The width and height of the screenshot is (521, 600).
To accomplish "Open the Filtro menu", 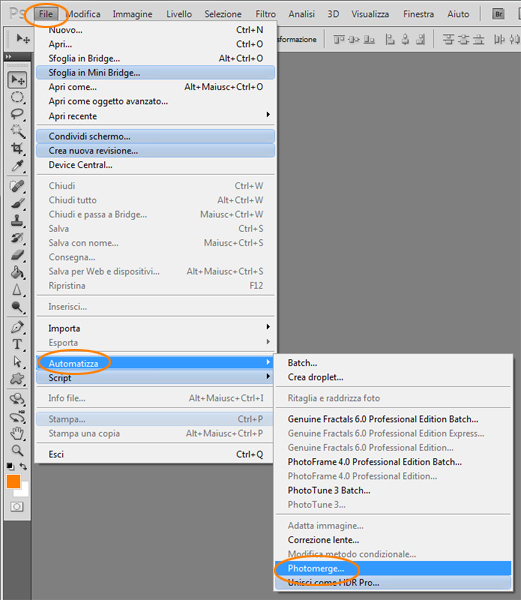I will [x=265, y=14].
